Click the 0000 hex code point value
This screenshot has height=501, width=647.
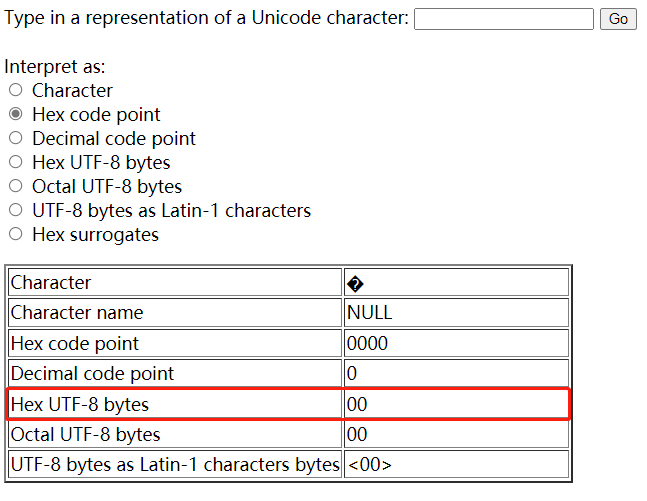pyautogui.click(x=367, y=343)
